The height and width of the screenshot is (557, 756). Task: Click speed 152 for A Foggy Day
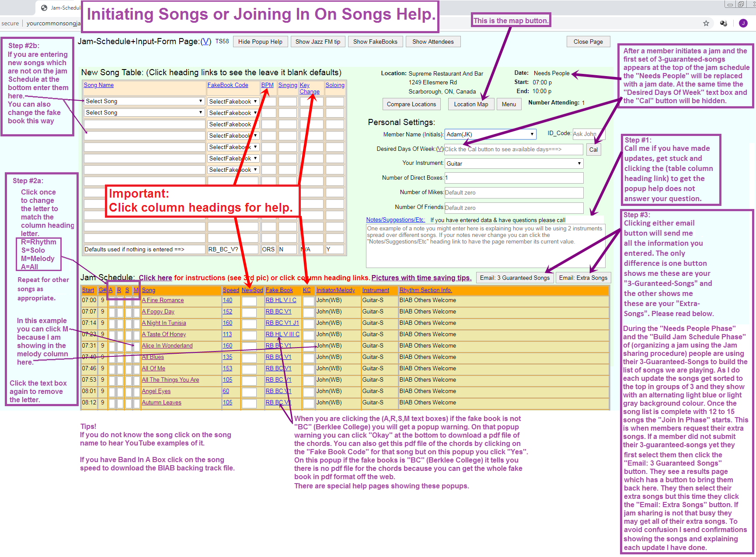tap(228, 312)
